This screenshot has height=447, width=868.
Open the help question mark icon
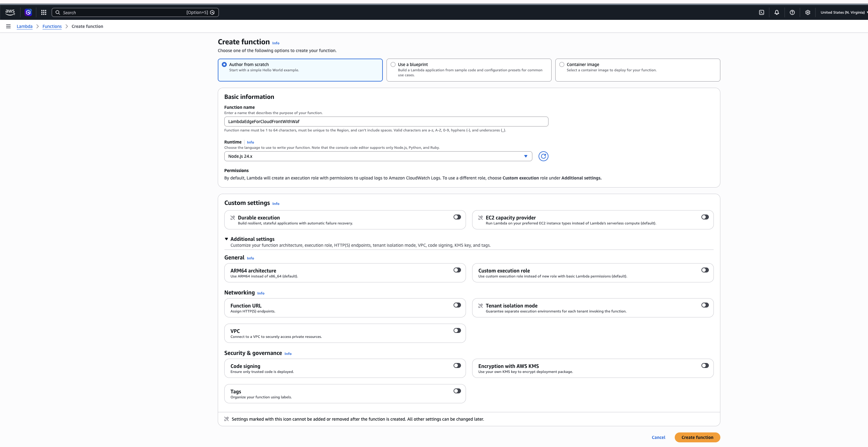[x=792, y=12]
